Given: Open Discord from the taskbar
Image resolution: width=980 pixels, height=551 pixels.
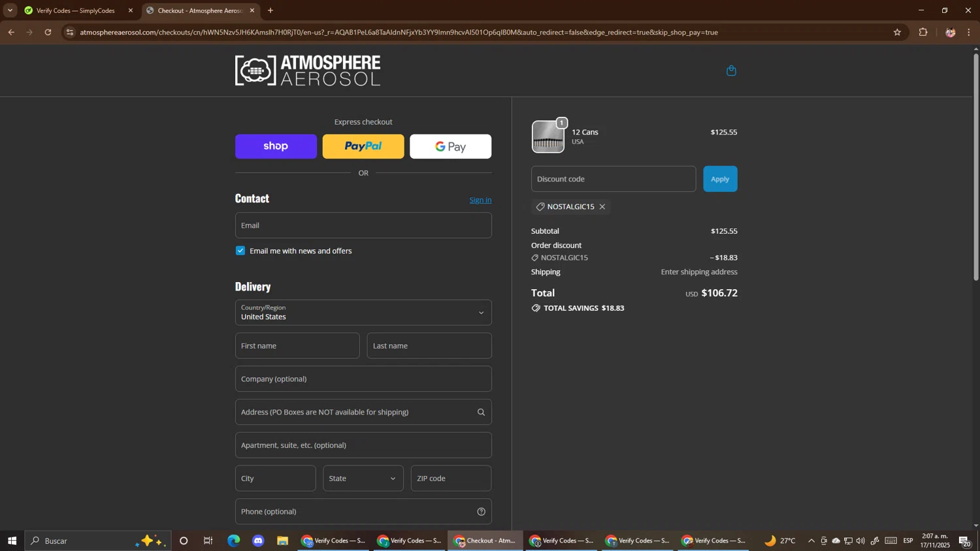Looking at the screenshot, I should pyautogui.click(x=258, y=541).
